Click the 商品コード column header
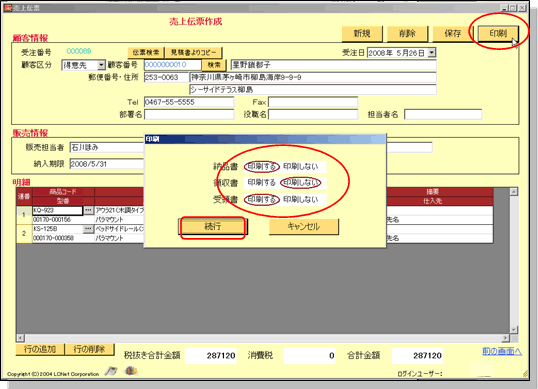 click(x=63, y=192)
